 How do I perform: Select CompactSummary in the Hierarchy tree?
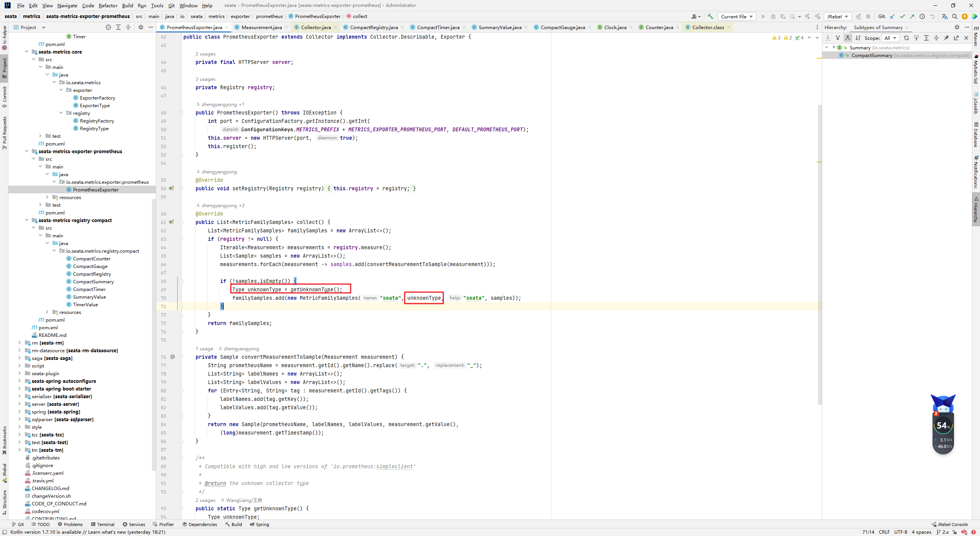click(897, 55)
